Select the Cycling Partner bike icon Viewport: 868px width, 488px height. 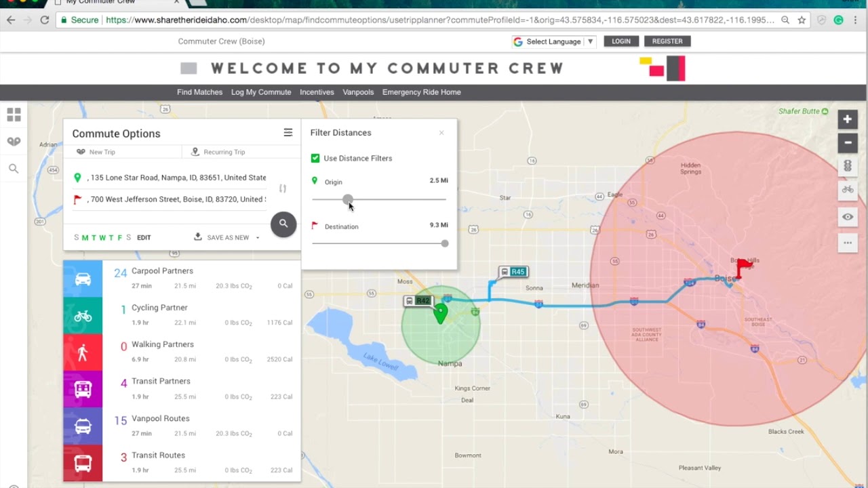83,316
